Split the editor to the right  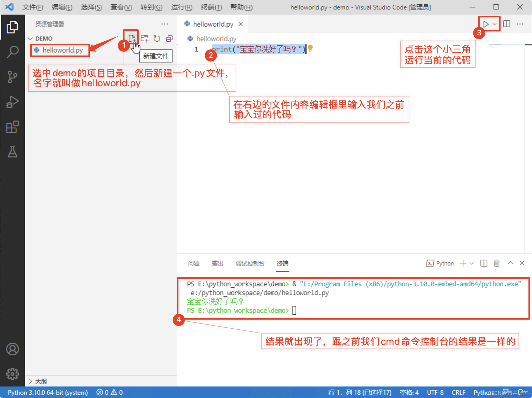507,24
